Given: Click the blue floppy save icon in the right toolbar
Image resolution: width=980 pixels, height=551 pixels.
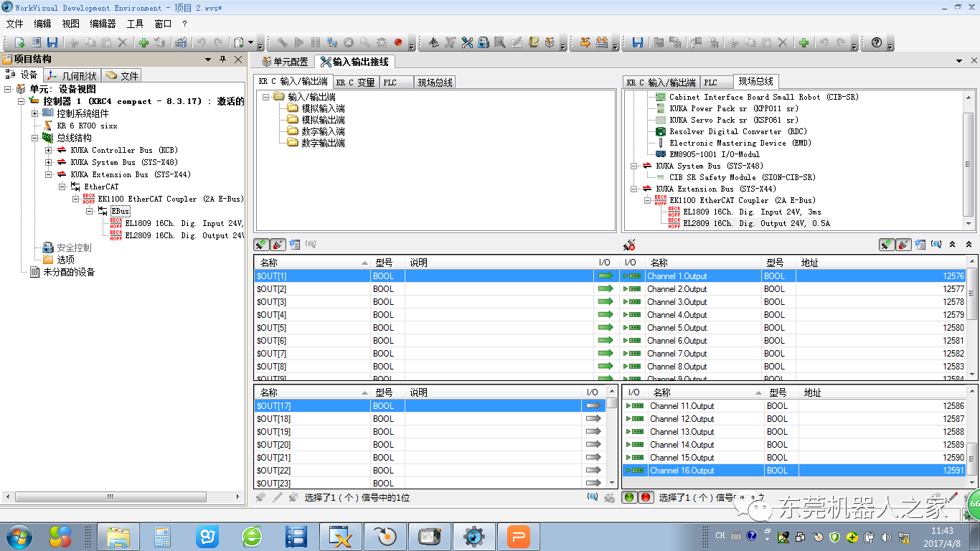Looking at the screenshot, I should click(x=638, y=43).
